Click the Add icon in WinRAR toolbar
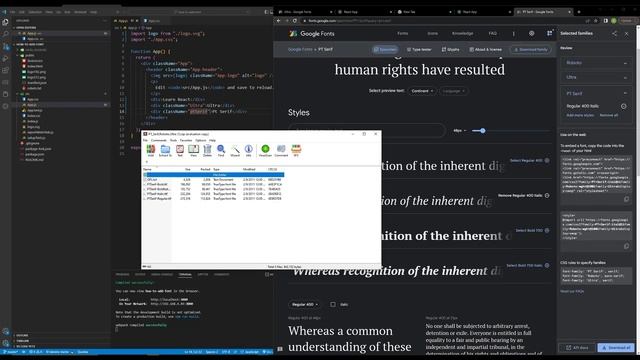640x360 pixels. (151, 150)
